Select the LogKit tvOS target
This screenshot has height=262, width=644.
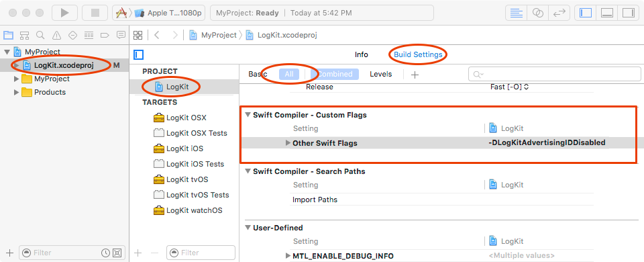(x=180, y=179)
